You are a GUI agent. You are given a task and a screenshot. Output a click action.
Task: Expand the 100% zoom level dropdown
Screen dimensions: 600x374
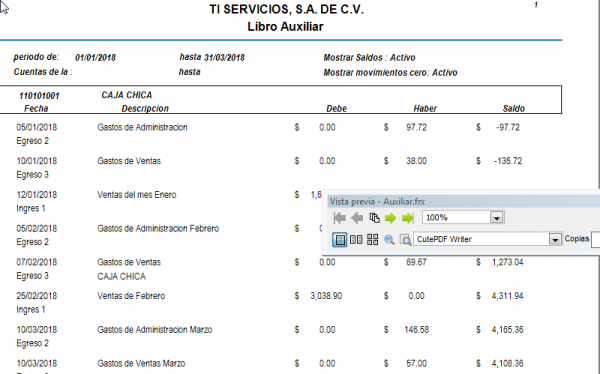click(497, 218)
